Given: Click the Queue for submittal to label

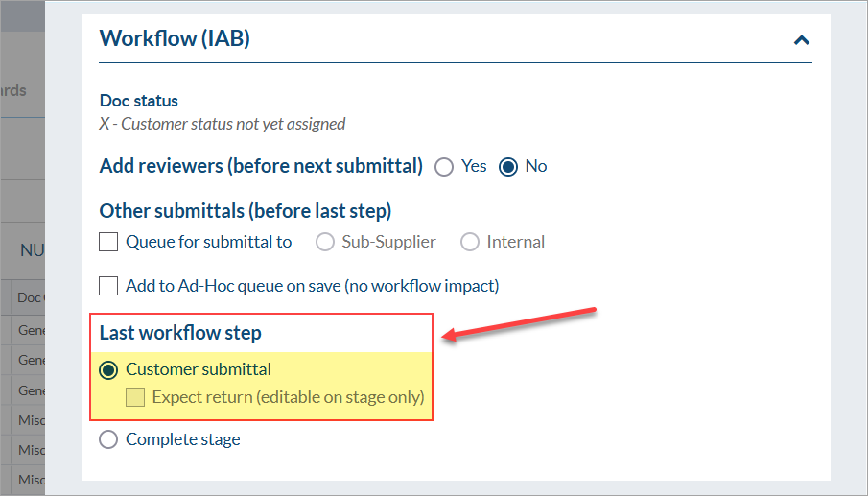Looking at the screenshot, I should (209, 242).
